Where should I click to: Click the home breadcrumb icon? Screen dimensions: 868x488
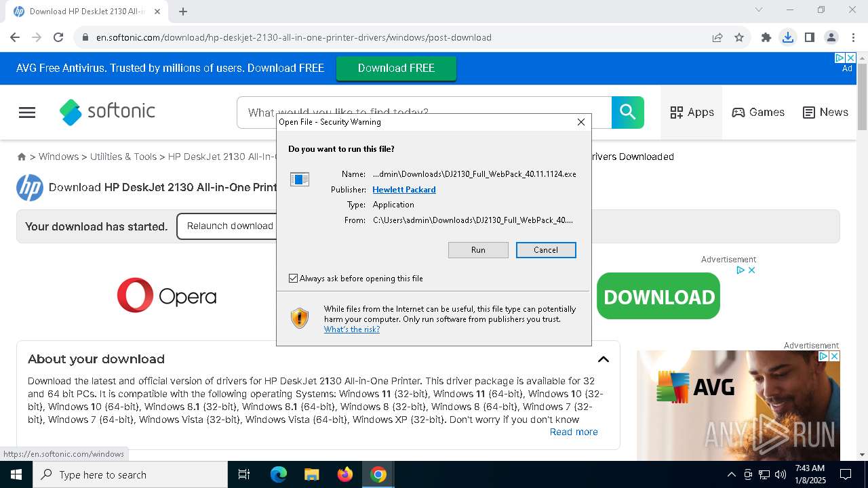[x=22, y=157]
